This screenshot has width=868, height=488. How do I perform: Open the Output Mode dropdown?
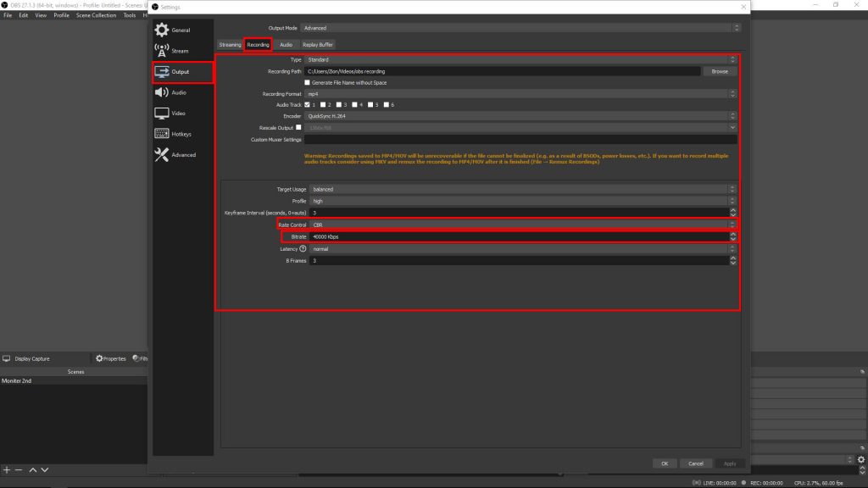[520, 28]
